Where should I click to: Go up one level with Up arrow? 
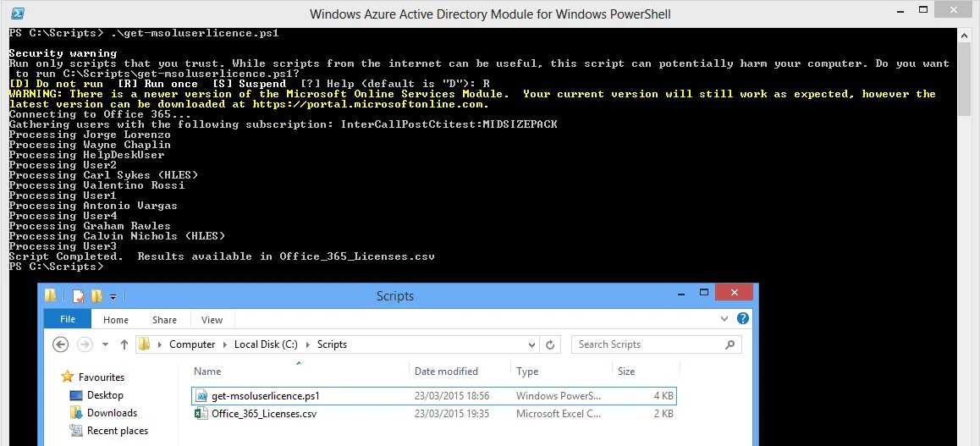[x=124, y=344]
